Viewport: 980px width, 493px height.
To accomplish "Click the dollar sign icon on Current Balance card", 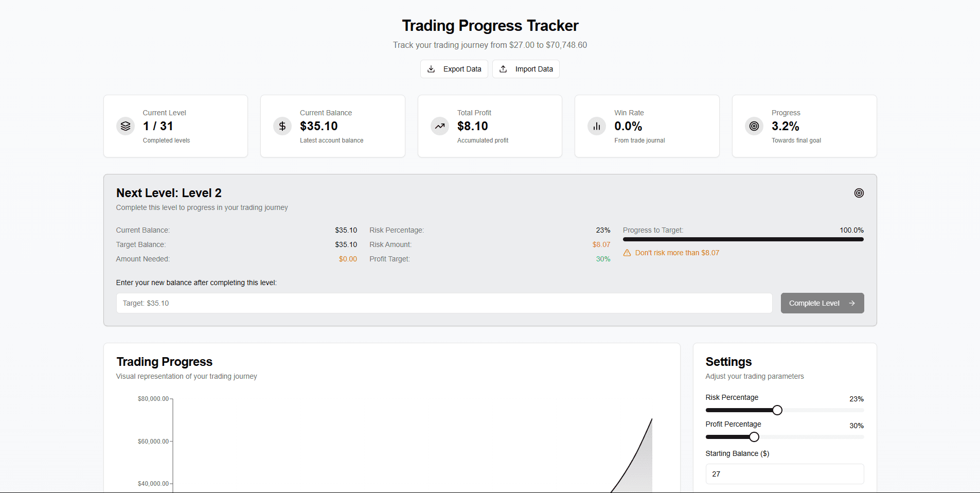I will click(x=282, y=126).
